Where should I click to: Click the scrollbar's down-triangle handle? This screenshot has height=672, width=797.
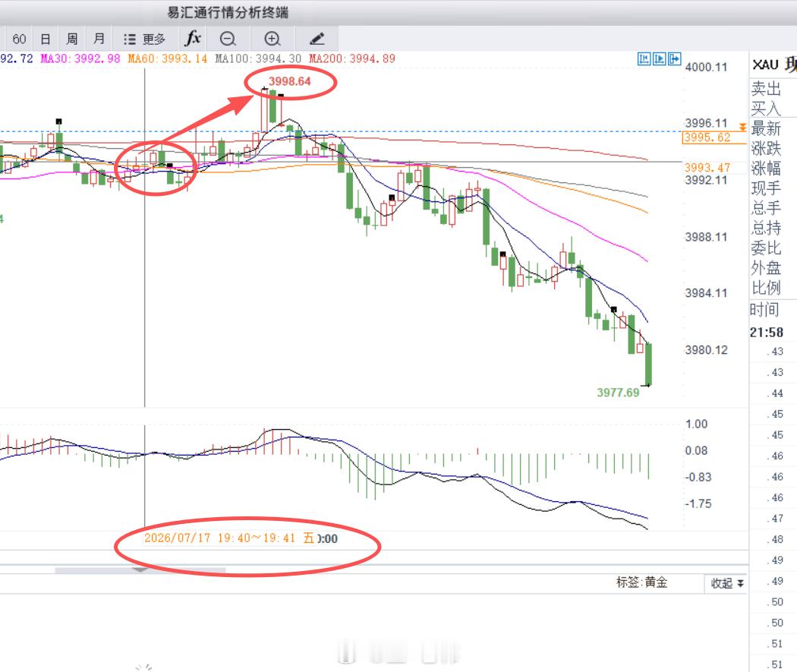point(140,569)
